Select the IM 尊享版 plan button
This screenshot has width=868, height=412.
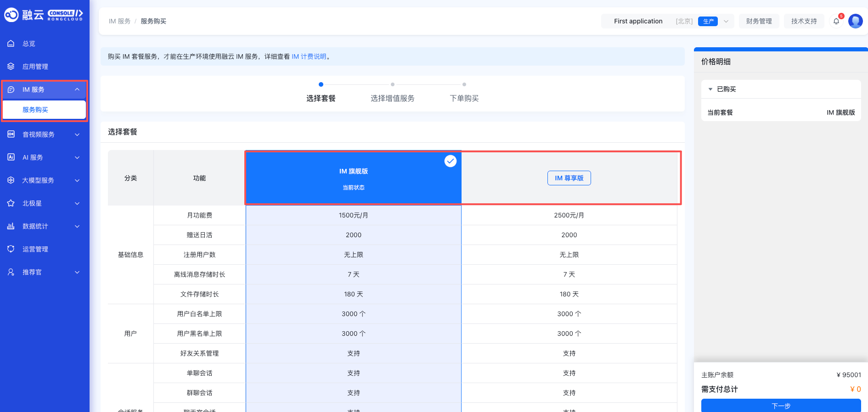[x=569, y=178]
